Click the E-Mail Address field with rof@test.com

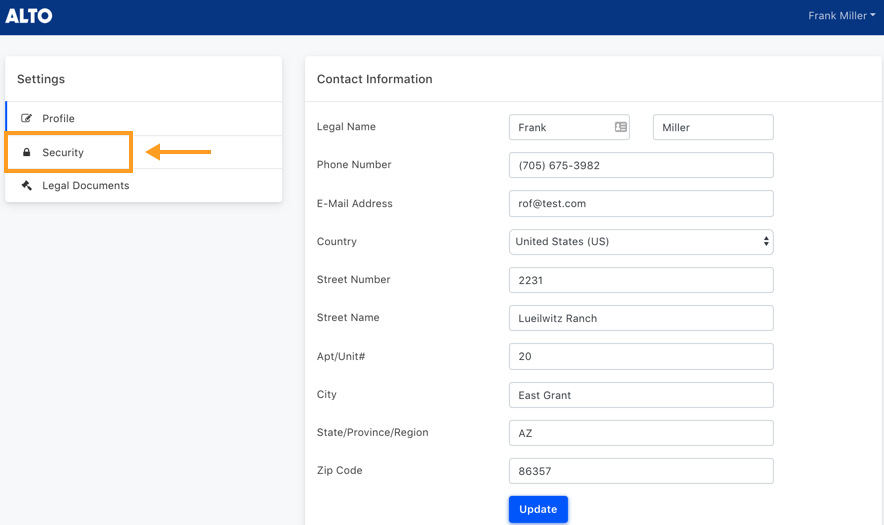641,204
